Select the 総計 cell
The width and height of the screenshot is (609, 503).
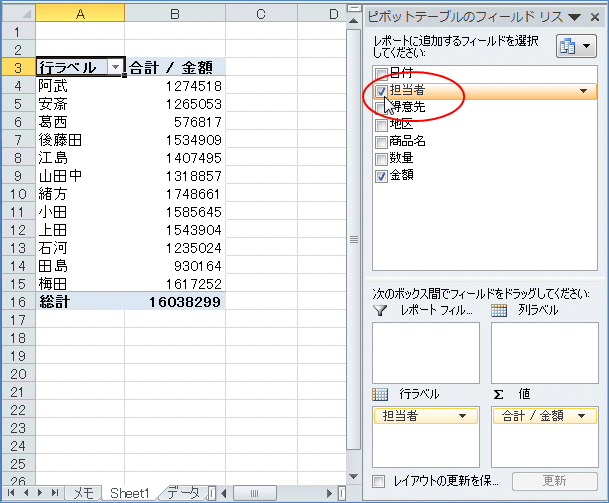[x=80, y=302]
